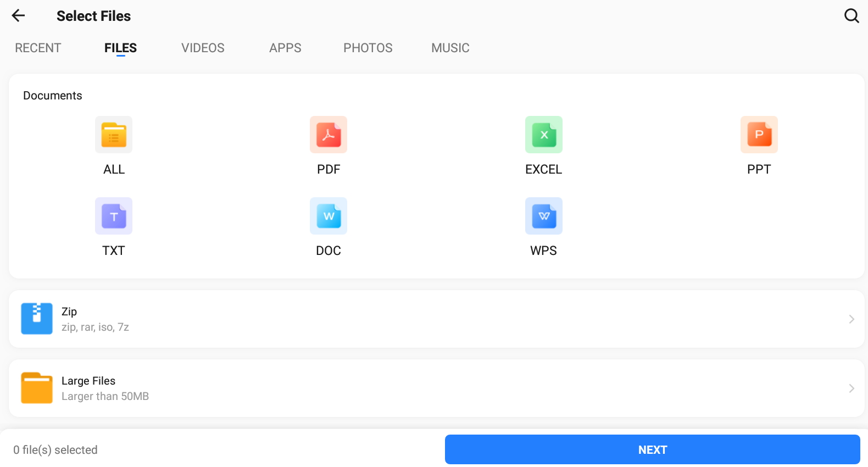Open the ALL documents folder icon

point(114,135)
